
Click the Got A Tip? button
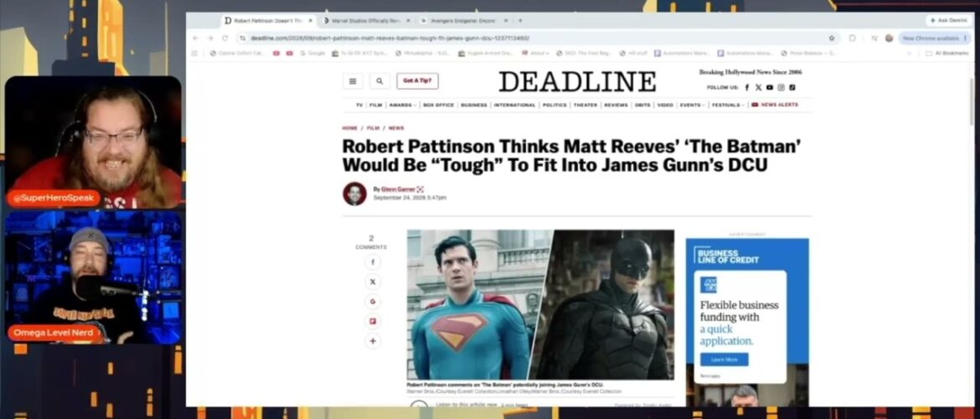[417, 80]
